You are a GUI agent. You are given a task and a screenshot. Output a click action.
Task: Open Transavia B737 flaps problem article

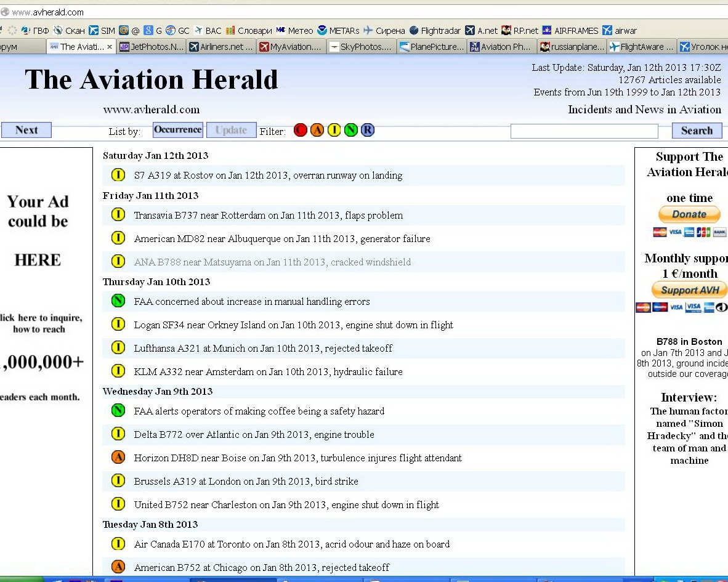(269, 216)
